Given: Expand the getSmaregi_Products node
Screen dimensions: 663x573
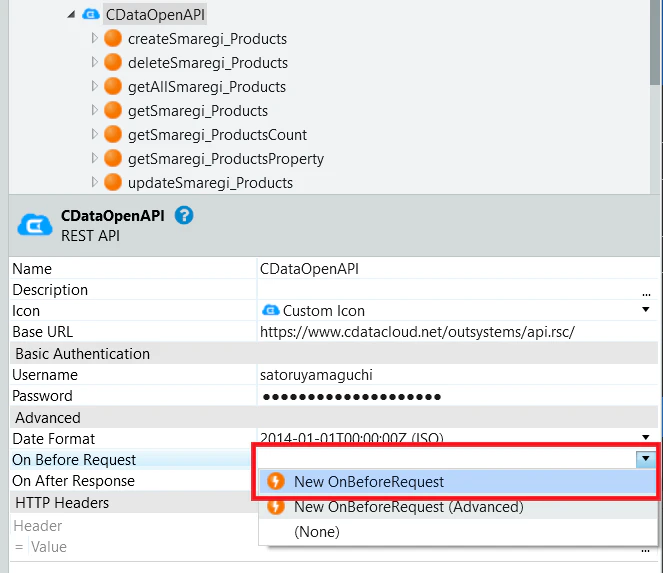Looking at the screenshot, I should pyautogui.click(x=94, y=110).
